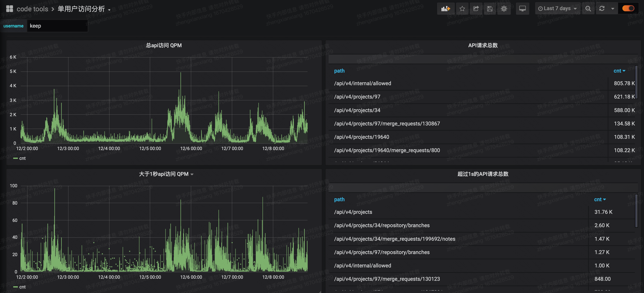Image resolution: width=644 pixels, height=293 pixels.
Task: Sort by path in 超过1s table
Action: pyautogui.click(x=339, y=199)
